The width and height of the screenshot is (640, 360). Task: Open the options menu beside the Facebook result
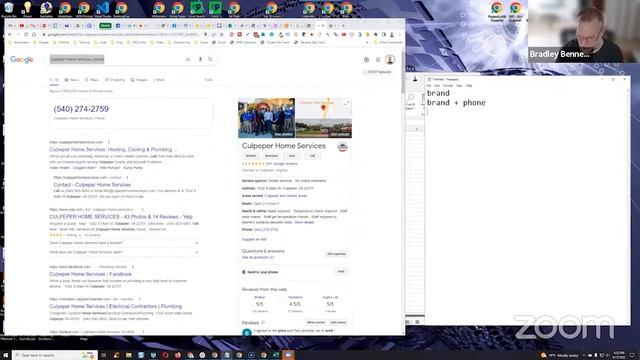(x=133, y=267)
